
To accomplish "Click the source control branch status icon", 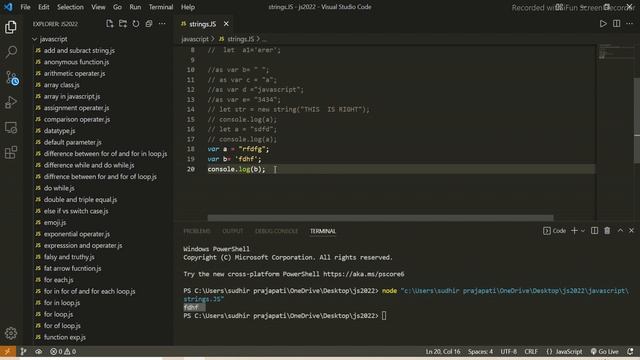I will pyautogui.click(x=23, y=351).
